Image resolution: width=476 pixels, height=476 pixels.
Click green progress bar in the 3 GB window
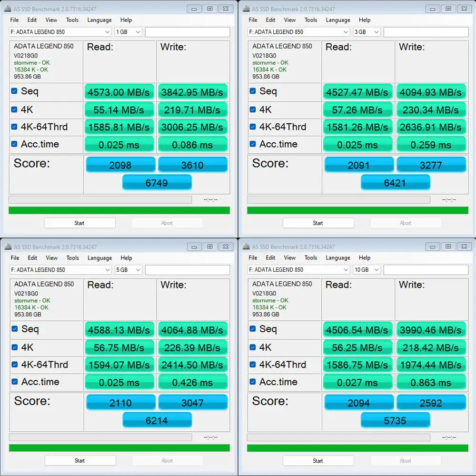click(x=357, y=210)
